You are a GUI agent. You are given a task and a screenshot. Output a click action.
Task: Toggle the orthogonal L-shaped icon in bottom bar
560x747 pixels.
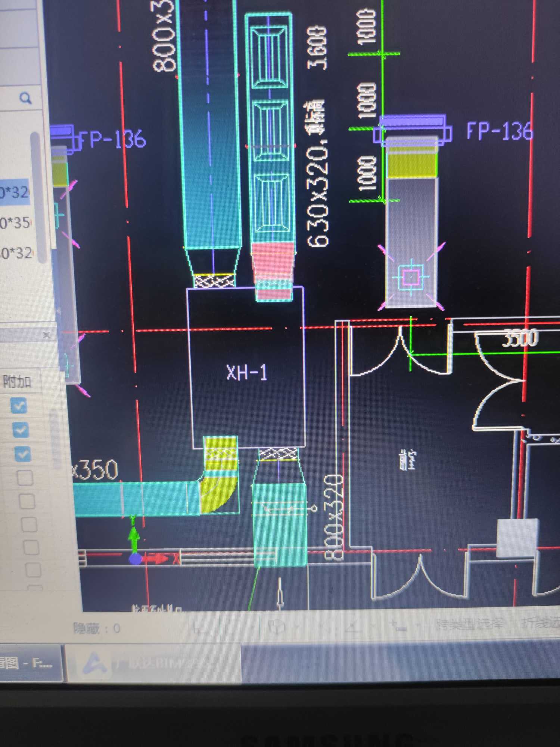pos(200,628)
